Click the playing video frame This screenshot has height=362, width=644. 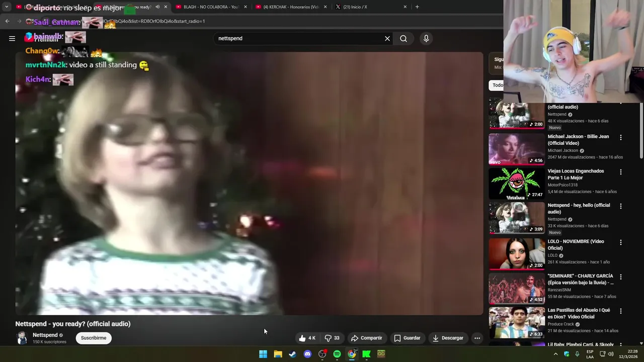(249, 184)
